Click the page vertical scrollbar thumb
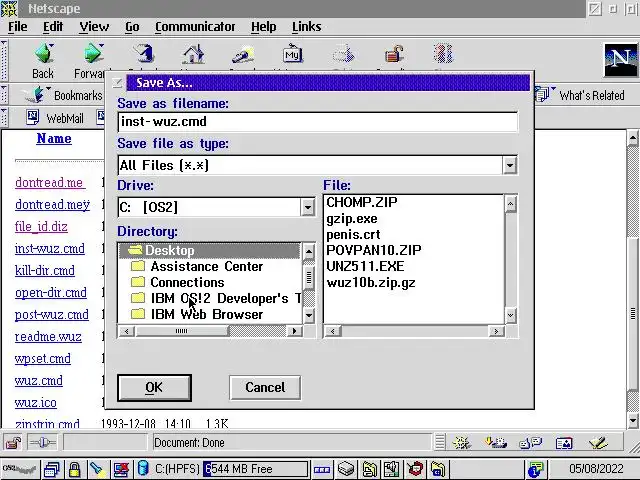Viewport: 640px width, 480px height. (633, 313)
